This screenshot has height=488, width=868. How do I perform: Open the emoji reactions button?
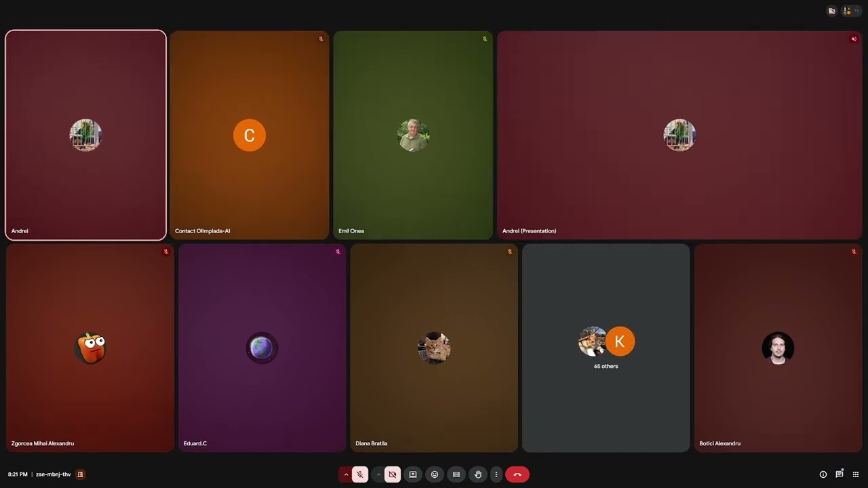pos(435,474)
